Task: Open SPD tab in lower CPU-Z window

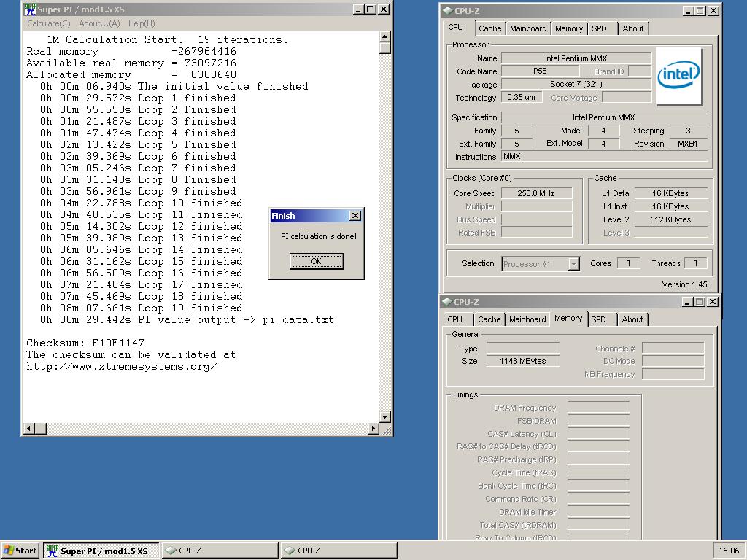Action: [x=598, y=319]
